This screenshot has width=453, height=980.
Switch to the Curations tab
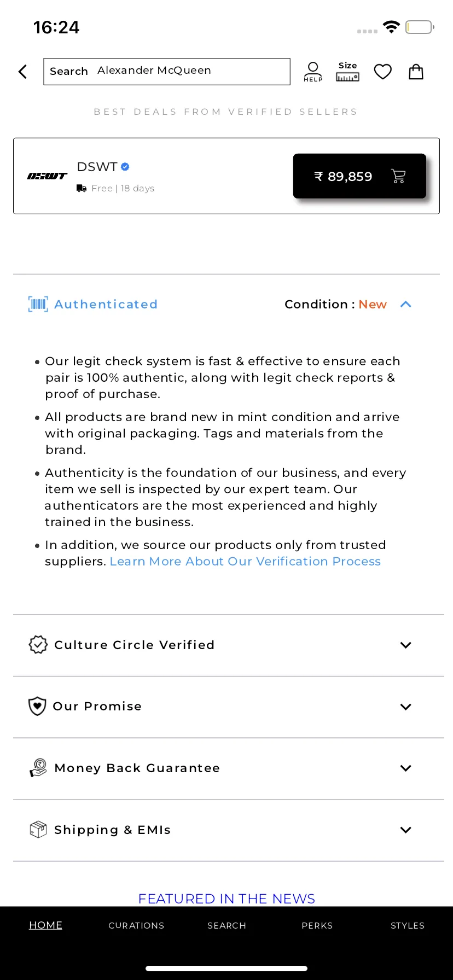point(136,925)
